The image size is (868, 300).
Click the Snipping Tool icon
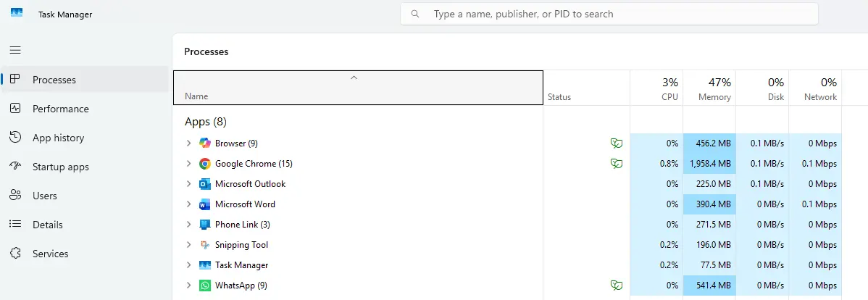click(205, 245)
